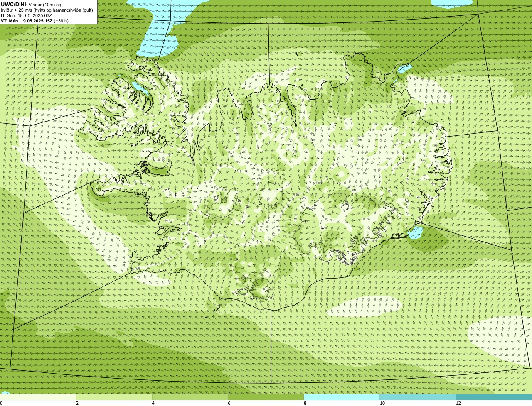The height and width of the screenshot is (406, 532).
Task: Click the legend scale label '8'
Action: click(305, 403)
